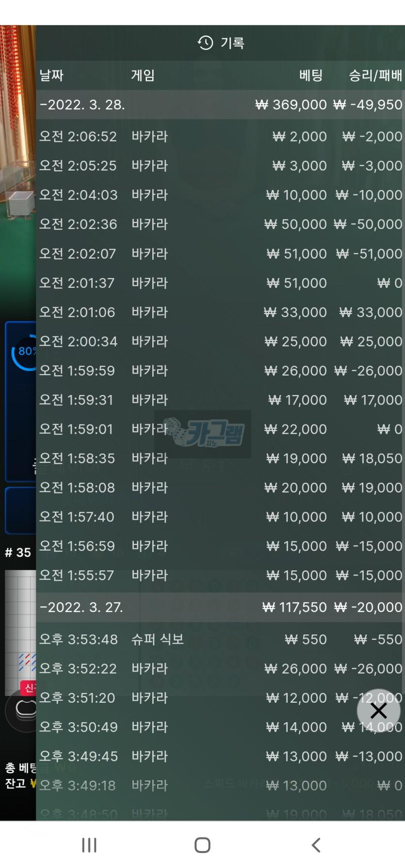
Task: Open the 오전 1:58:35 ₩18,050 win record
Action: (x=220, y=458)
